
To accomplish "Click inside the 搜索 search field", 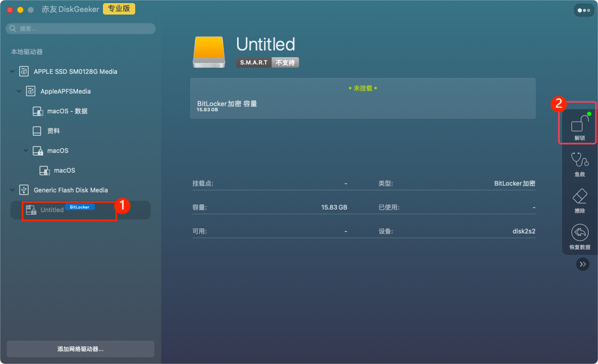I will click(x=81, y=29).
